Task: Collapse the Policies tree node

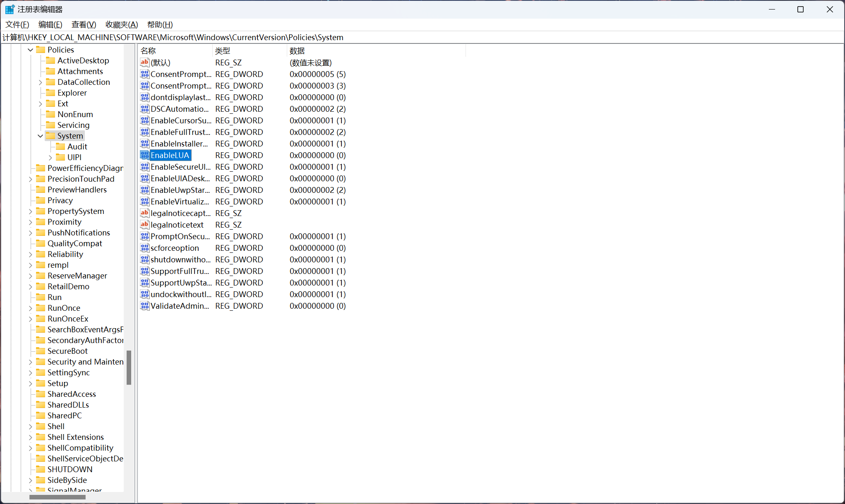Action: pos(31,50)
